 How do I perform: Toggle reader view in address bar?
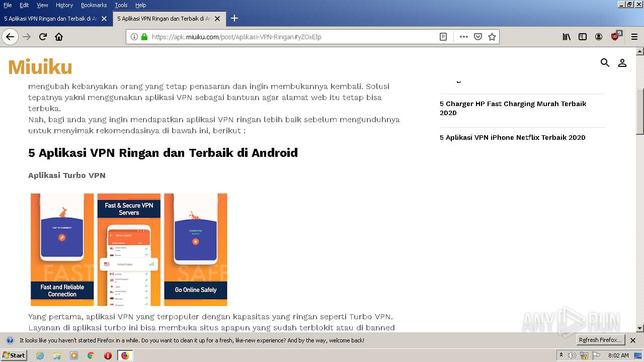click(443, 37)
